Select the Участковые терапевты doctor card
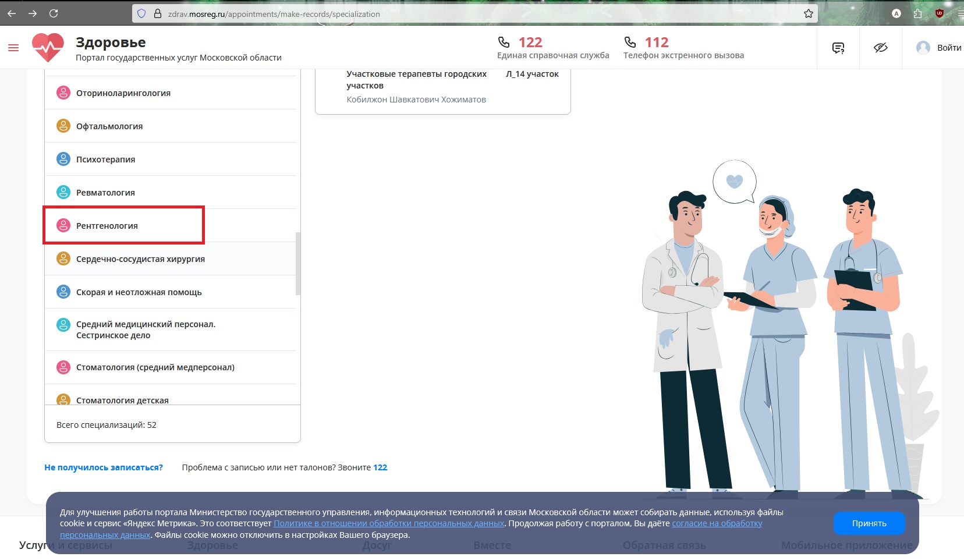The image size is (964, 560). (x=442, y=87)
